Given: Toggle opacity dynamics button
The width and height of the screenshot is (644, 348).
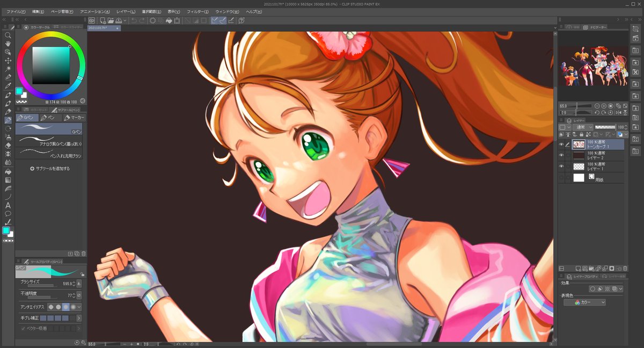Looking at the screenshot, I should pyautogui.click(x=79, y=295).
